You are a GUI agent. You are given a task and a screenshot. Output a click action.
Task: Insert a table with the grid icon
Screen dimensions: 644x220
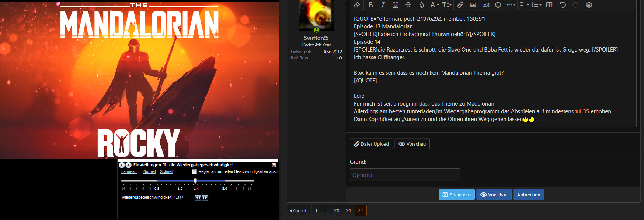tap(549, 5)
